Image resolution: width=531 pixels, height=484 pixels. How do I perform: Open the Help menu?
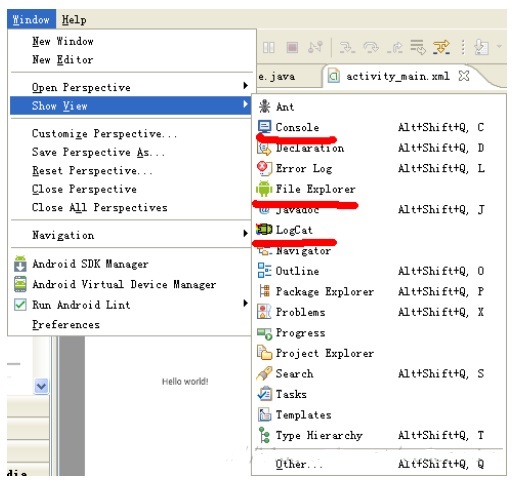coord(74,20)
